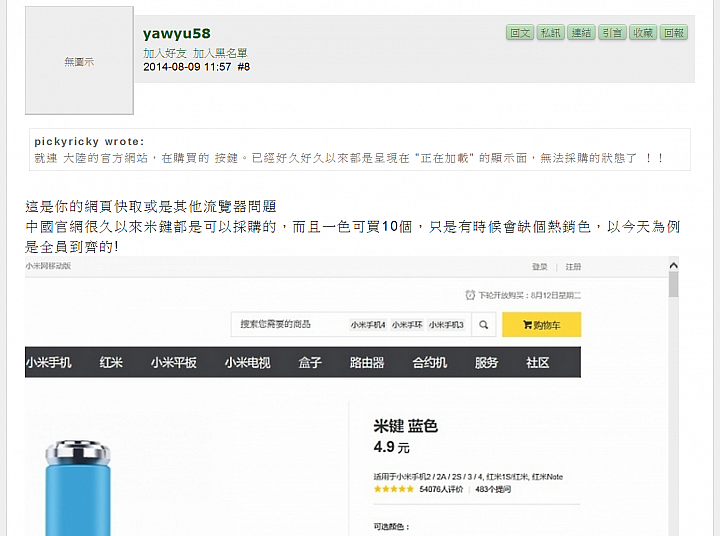The height and width of the screenshot is (536, 720).
Task: Click 登录 login link
Action: pos(540,267)
